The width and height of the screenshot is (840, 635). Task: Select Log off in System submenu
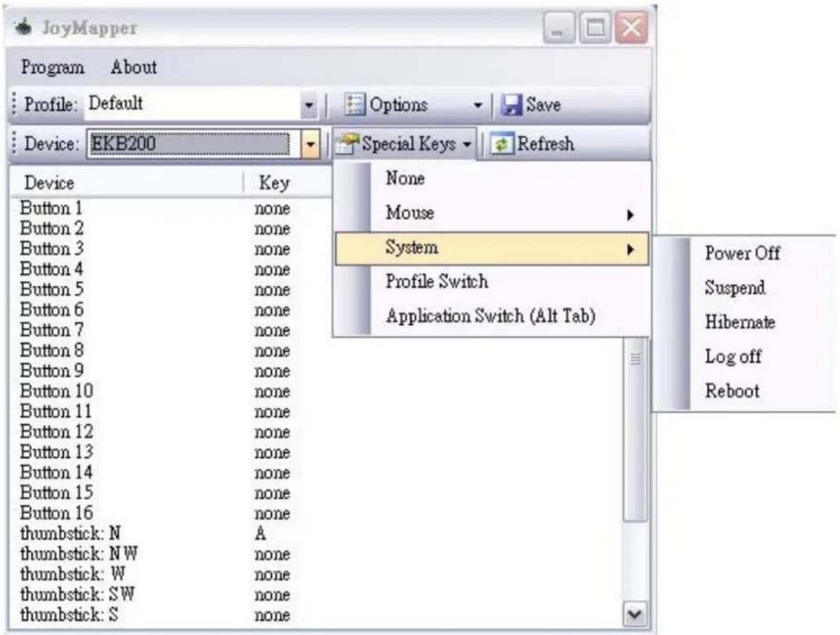pyautogui.click(x=733, y=357)
